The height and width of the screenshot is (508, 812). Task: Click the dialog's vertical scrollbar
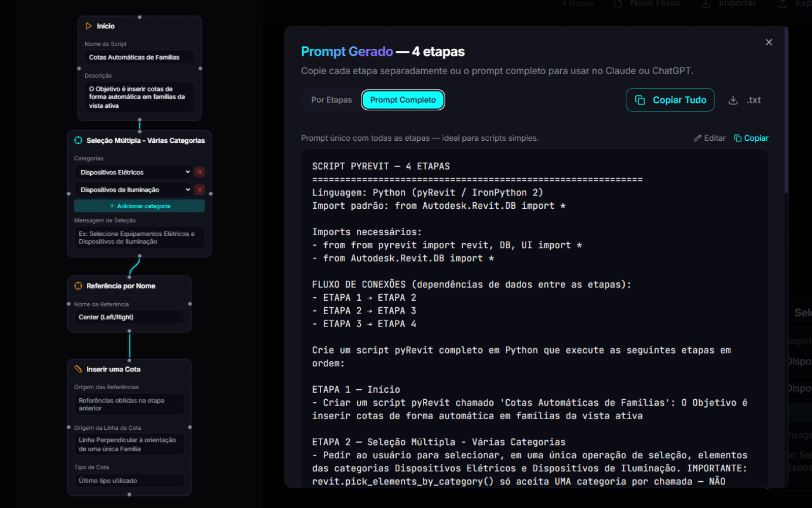[786, 110]
